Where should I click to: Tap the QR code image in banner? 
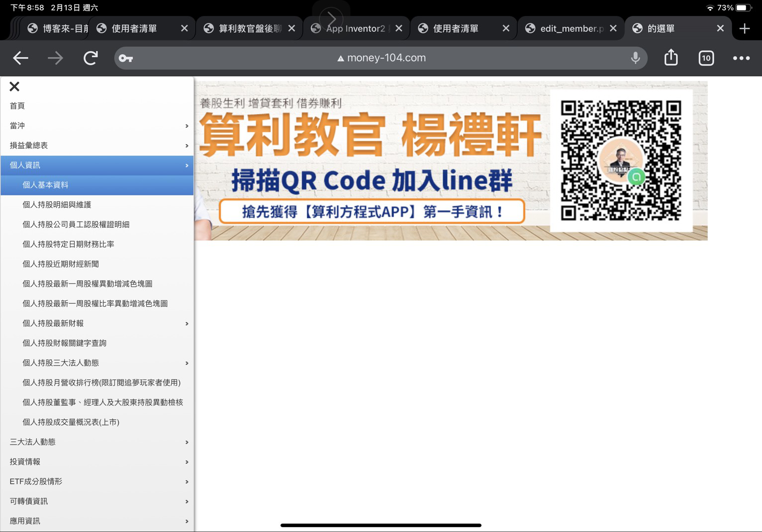(x=621, y=160)
